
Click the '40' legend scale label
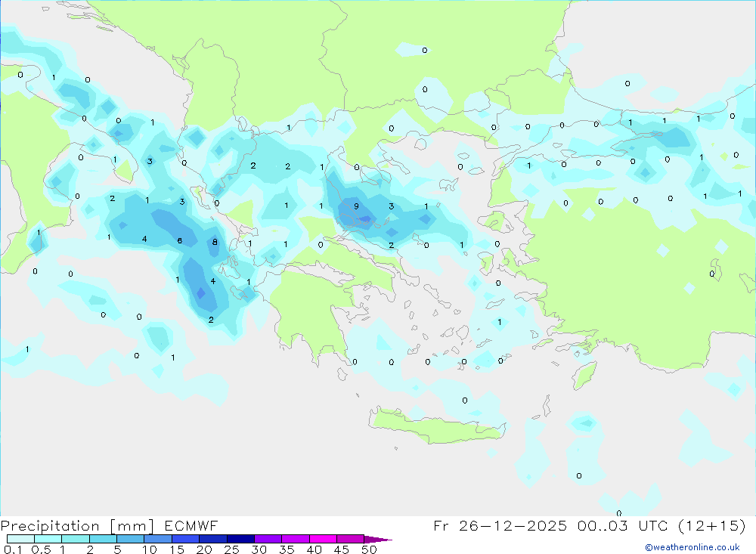(x=314, y=549)
